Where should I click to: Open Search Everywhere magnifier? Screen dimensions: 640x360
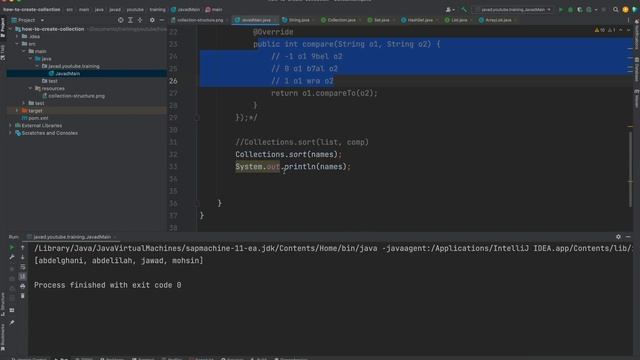(616, 9)
